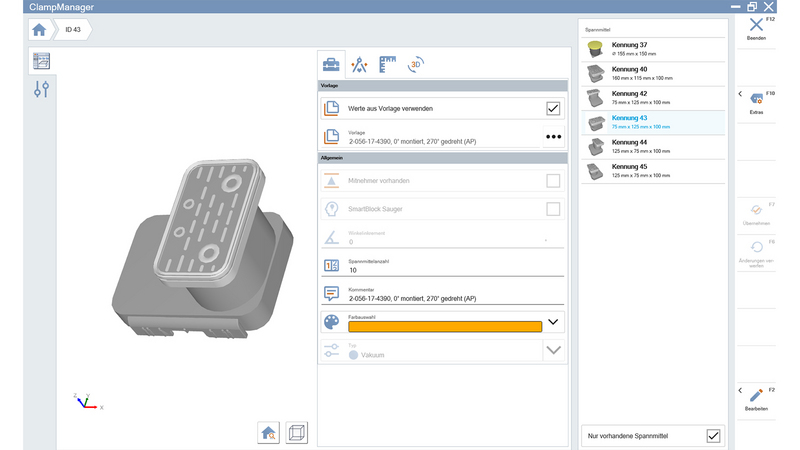The width and height of the screenshot is (800, 450).
Task: Enable 'Mitnehmer vorhanden' checkbox
Action: [553, 181]
